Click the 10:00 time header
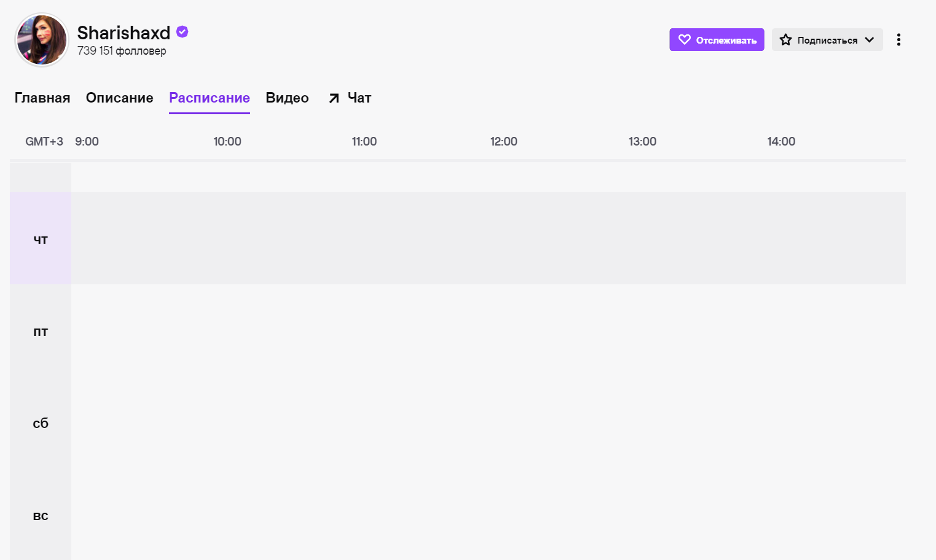This screenshot has height=560, width=936. [227, 142]
